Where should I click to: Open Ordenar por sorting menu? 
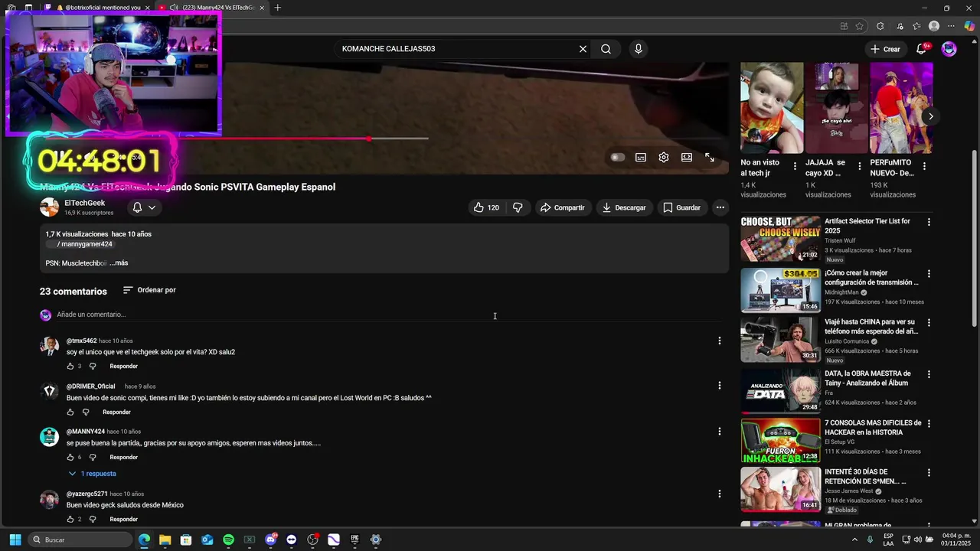(149, 290)
